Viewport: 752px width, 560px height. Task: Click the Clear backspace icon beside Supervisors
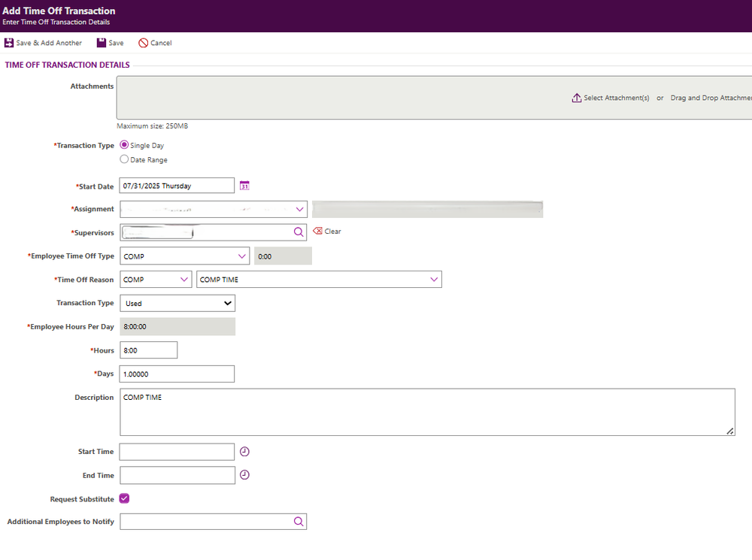317,231
